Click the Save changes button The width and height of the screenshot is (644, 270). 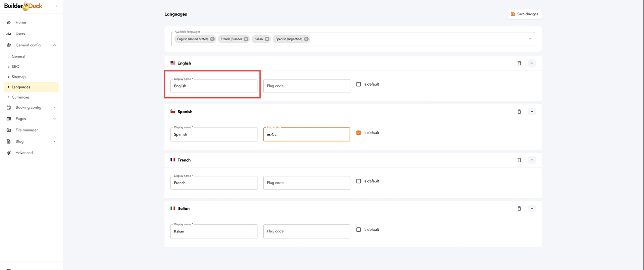click(524, 14)
